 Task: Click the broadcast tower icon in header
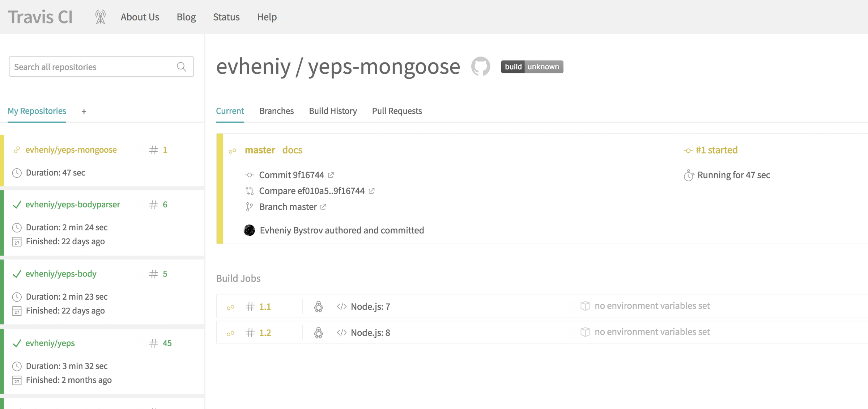pyautogui.click(x=100, y=17)
